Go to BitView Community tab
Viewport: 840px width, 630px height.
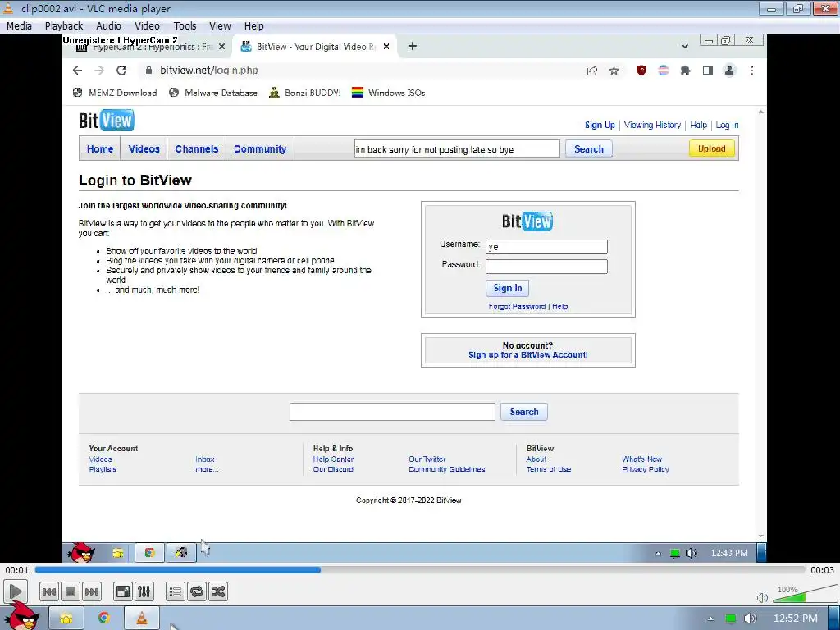click(x=260, y=149)
